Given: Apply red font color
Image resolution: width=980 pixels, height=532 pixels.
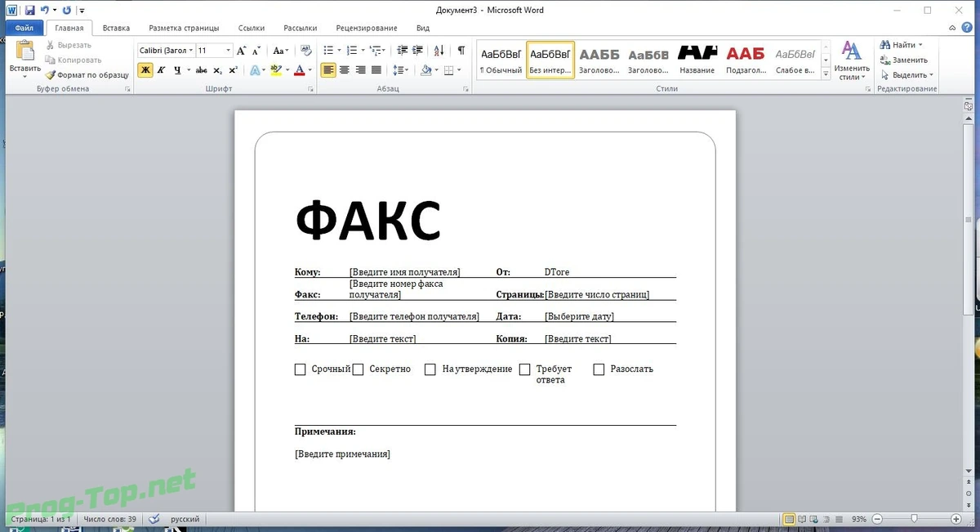Looking at the screenshot, I should 300,70.
